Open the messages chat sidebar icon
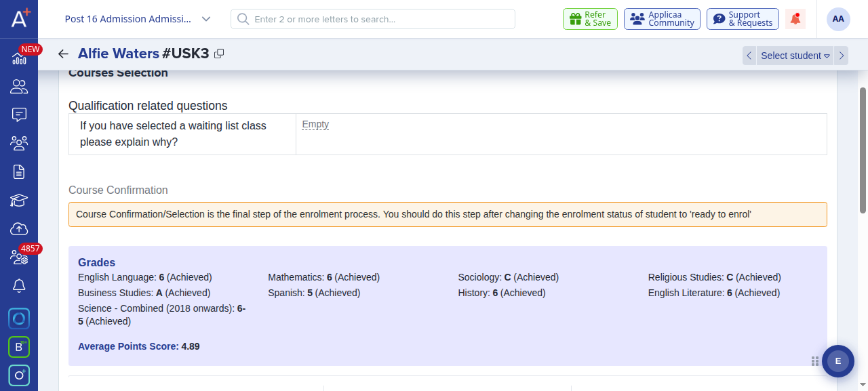 click(19, 115)
